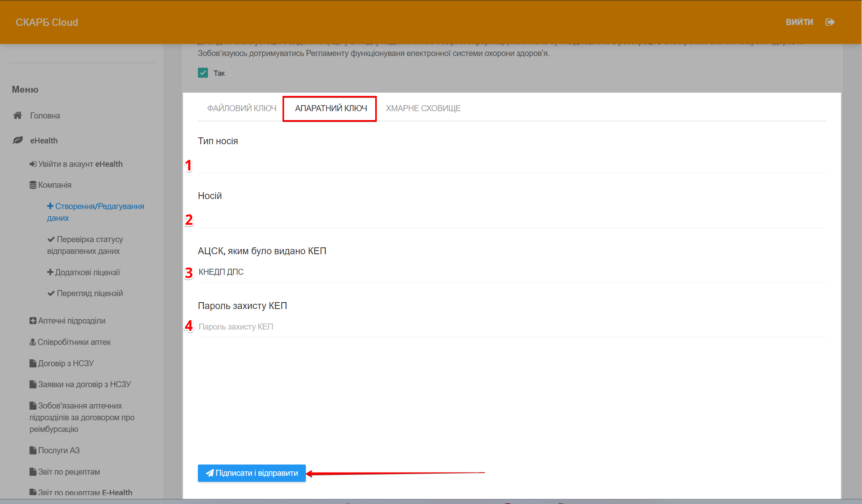Open the Носій dropdown
This screenshot has width=862, height=504.
[512, 220]
